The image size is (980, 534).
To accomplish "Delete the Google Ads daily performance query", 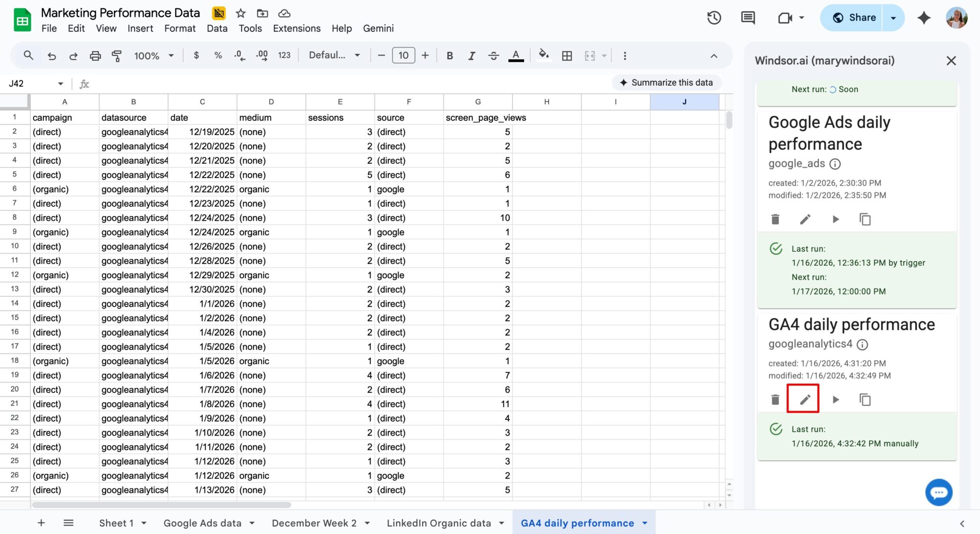I will [x=775, y=219].
